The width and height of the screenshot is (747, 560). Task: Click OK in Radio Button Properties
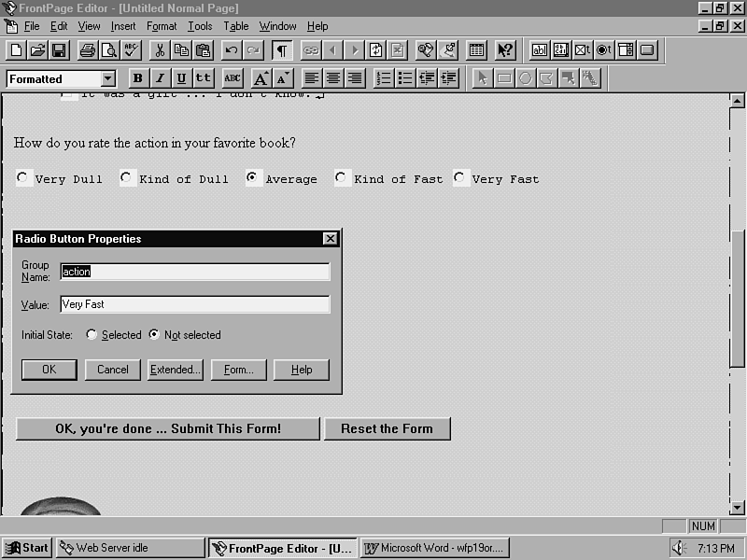(x=49, y=370)
